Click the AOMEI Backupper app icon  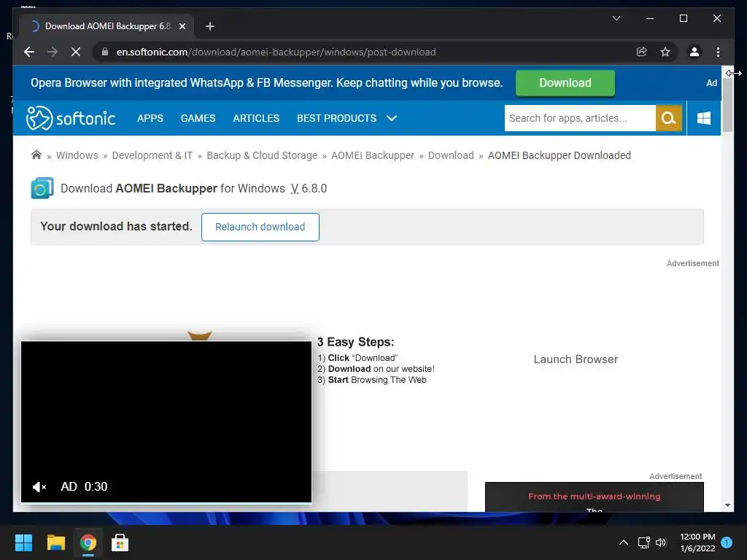coord(42,188)
